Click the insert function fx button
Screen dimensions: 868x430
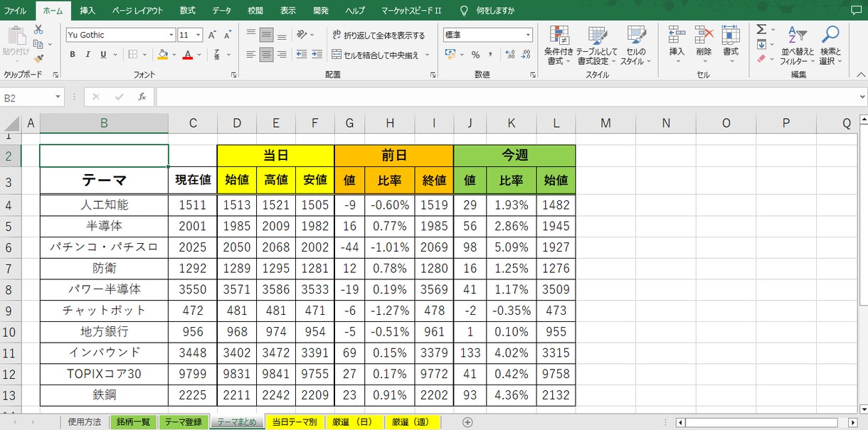click(x=142, y=97)
